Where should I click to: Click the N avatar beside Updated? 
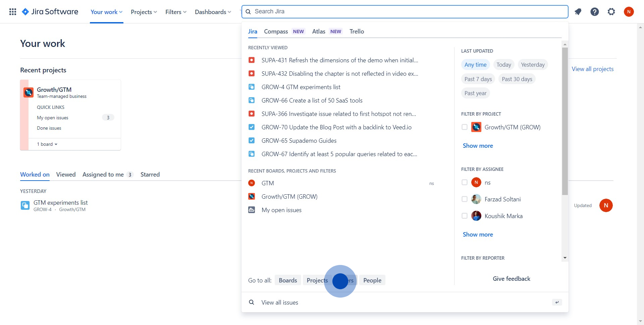606,205
